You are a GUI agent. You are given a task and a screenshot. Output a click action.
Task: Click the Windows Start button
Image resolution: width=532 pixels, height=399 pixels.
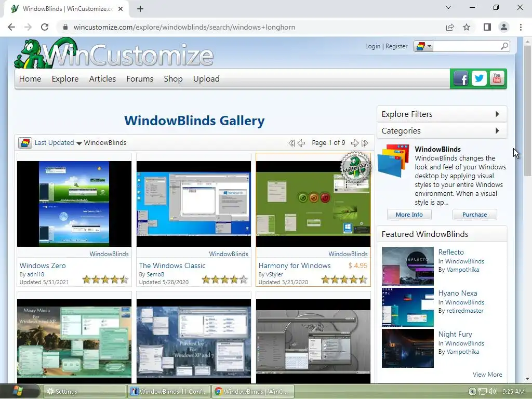click(x=18, y=391)
